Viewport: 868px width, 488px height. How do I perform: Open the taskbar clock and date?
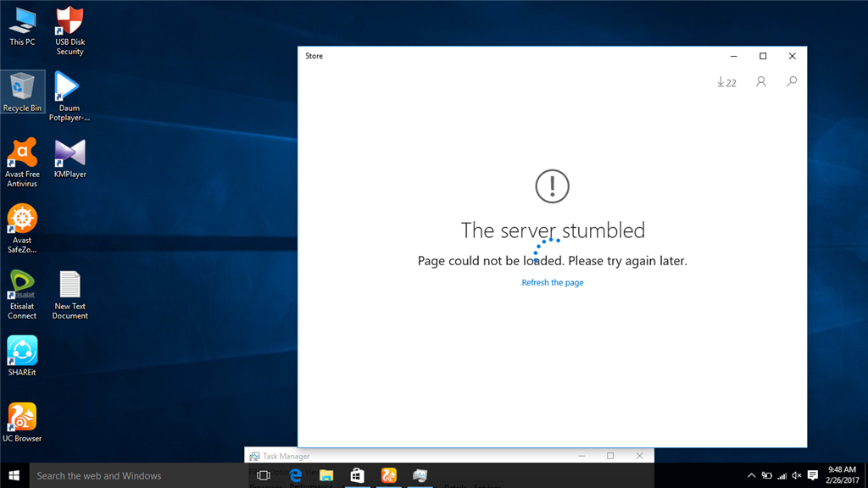(x=842, y=475)
